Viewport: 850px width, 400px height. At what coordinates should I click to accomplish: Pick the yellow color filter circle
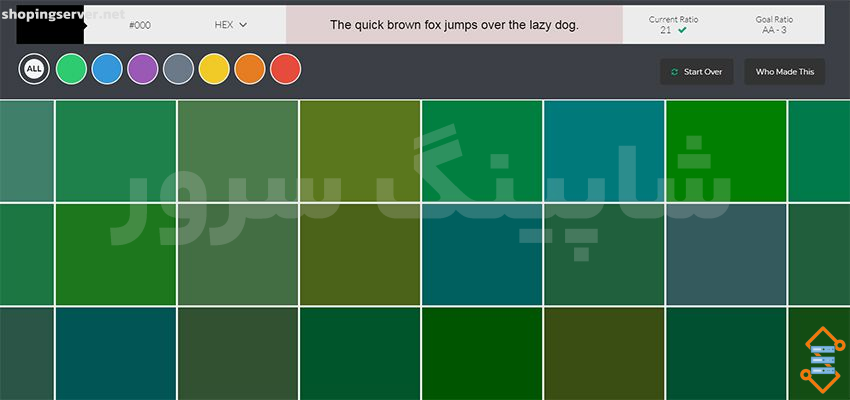pyautogui.click(x=214, y=69)
